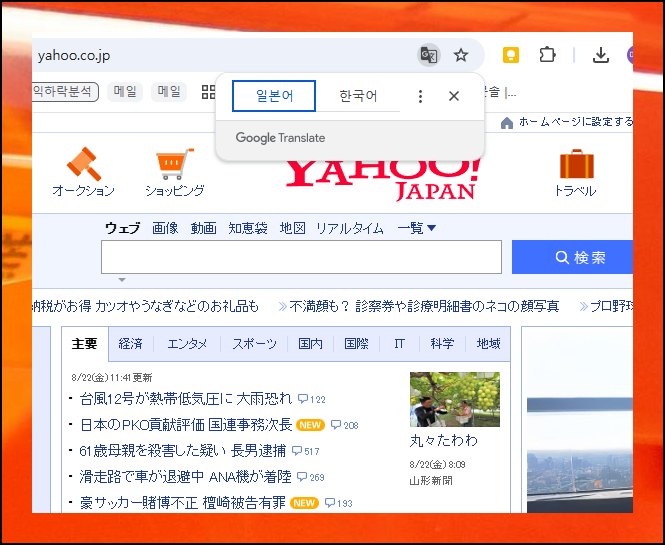Open the カツオやうなぎなどのお礼品も promo link
The height and width of the screenshot is (545, 665).
(x=177, y=306)
